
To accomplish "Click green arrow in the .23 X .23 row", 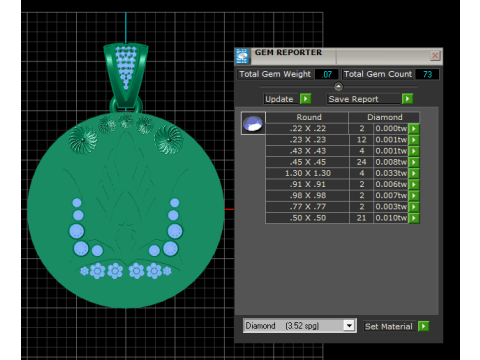I will [414, 140].
